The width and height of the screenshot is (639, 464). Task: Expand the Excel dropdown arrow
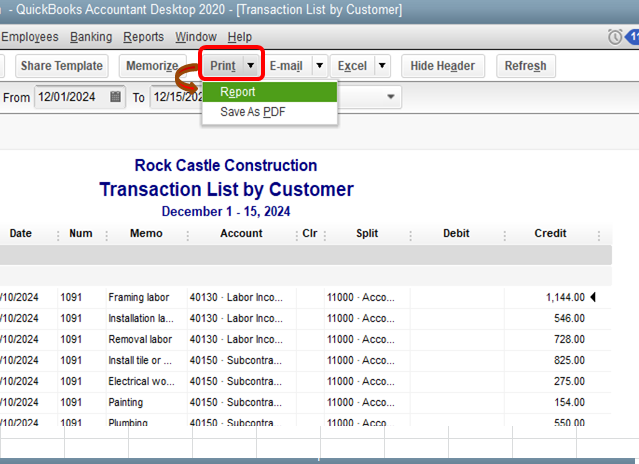[x=382, y=66]
